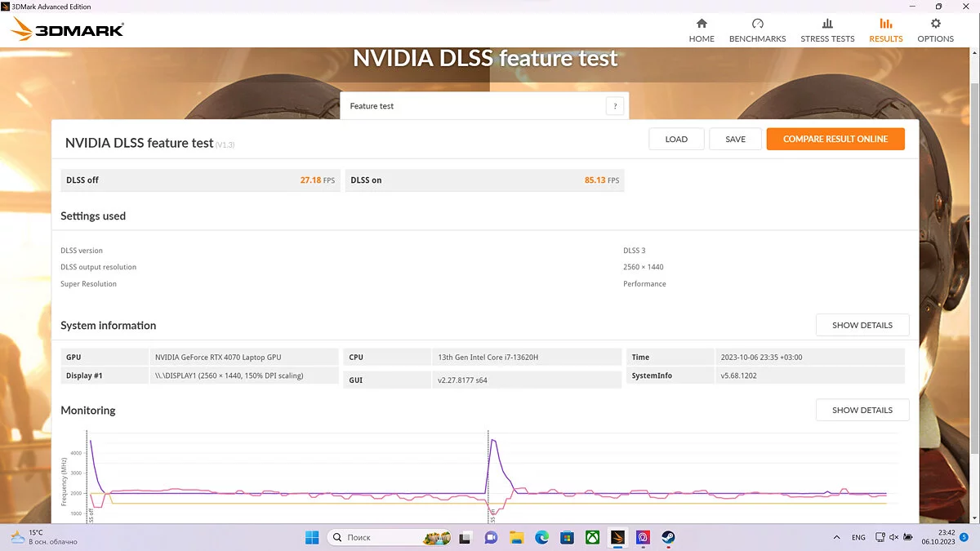Open Task View on the taskbar
This screenshot has width=980, height=551.
[465, 537]
